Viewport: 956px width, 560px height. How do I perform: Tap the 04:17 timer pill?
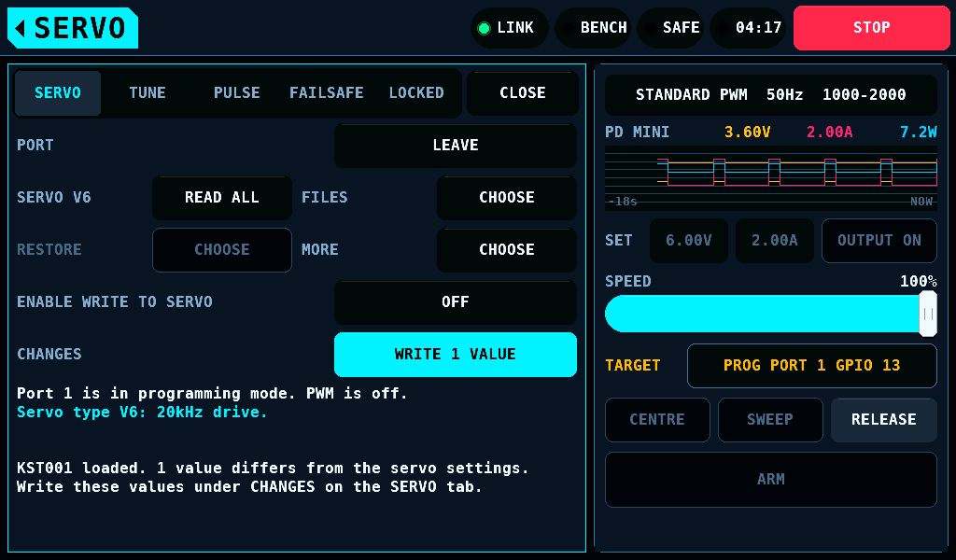pyautogui.click(x=748, y=28)
